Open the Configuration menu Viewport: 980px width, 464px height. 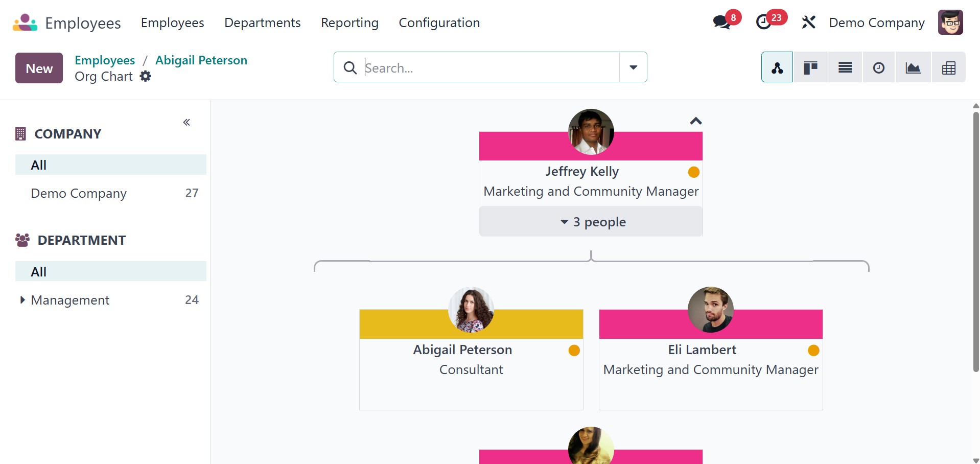[x=439, y=23]
